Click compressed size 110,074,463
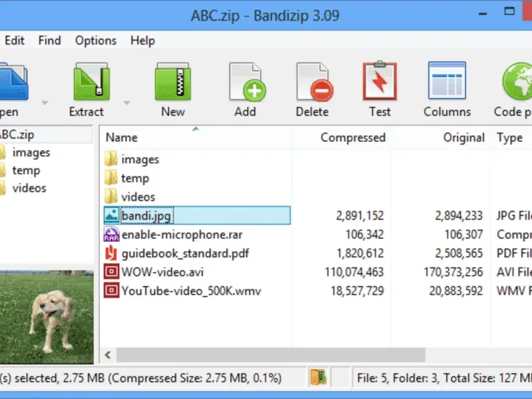This screenshot has height=399, width=532. (x=354, y=273)
